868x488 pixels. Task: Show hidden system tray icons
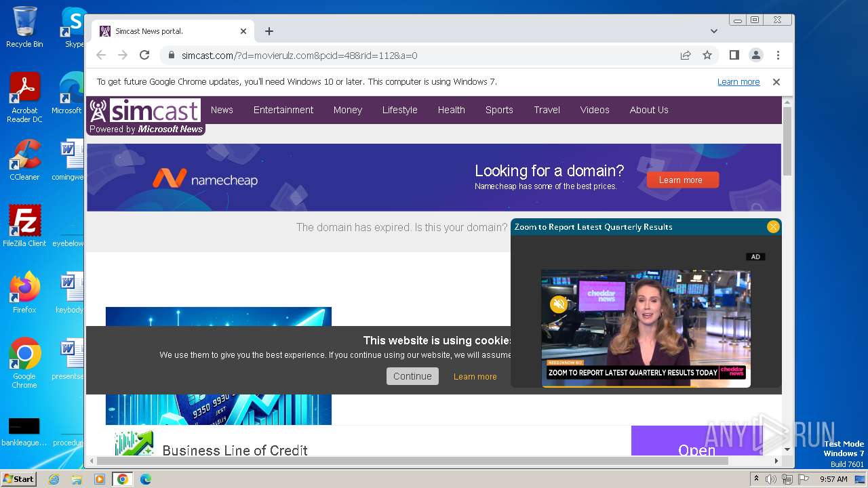[x=757, y=479]
